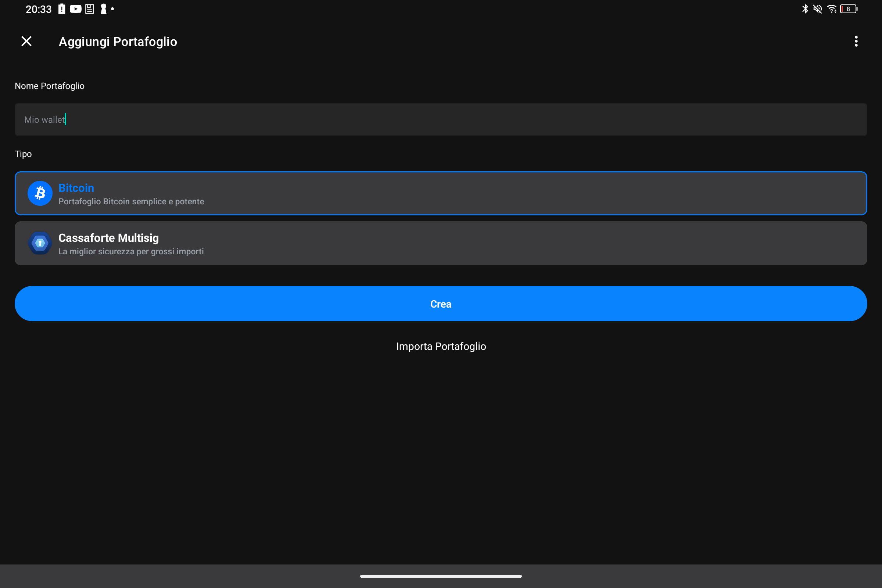Select Cassaforte Multisig as the wallet type
This screenshot has width=882, height=588.
[x=441, y=243]
